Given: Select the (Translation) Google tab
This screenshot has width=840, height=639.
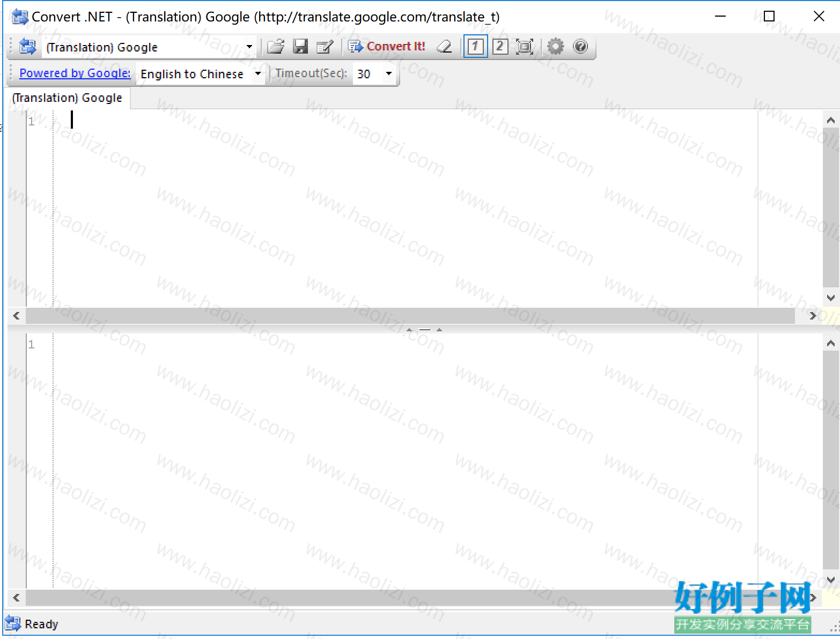Looking at the screenshot, I should pyautogui.click(x=68, y=98).
